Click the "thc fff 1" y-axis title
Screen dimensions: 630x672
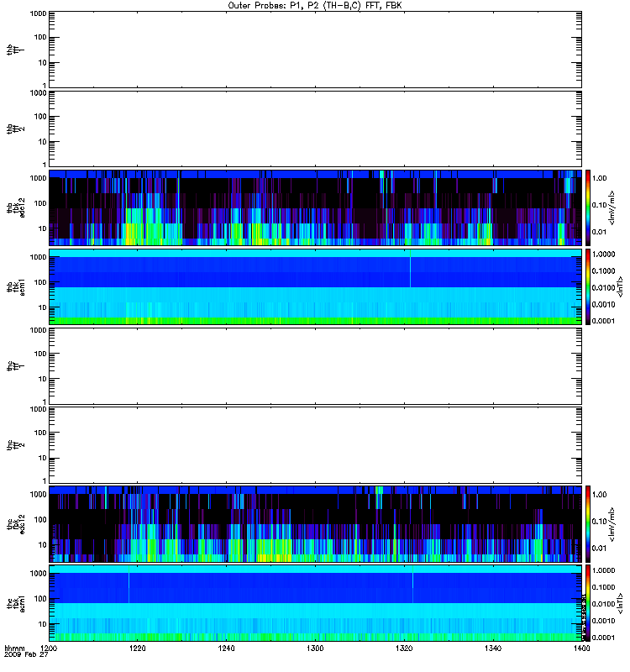click(15, 366)
